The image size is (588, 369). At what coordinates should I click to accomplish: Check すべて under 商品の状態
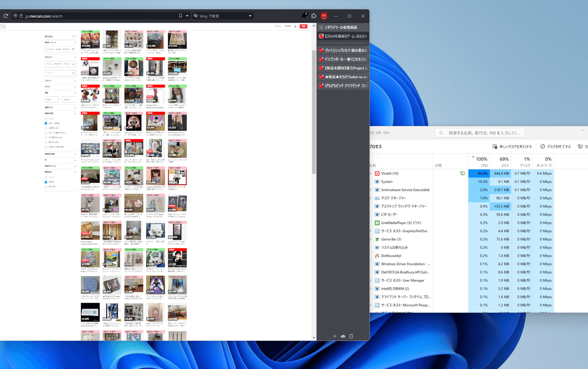(46, 119)
